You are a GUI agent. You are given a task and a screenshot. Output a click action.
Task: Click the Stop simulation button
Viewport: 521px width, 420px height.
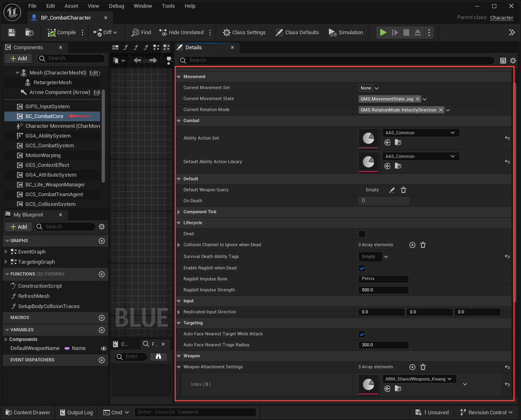pyautogui.click(x=406, y=32)
